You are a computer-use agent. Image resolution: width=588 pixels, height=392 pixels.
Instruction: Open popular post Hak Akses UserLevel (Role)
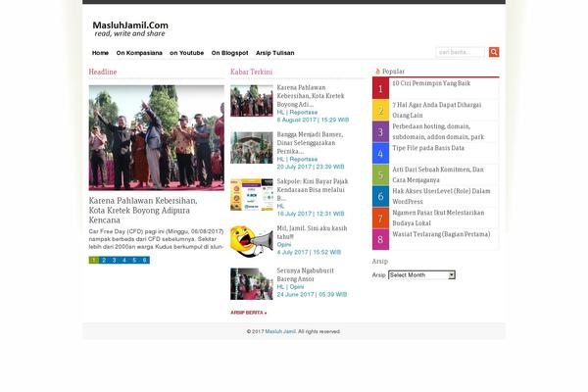441,196
